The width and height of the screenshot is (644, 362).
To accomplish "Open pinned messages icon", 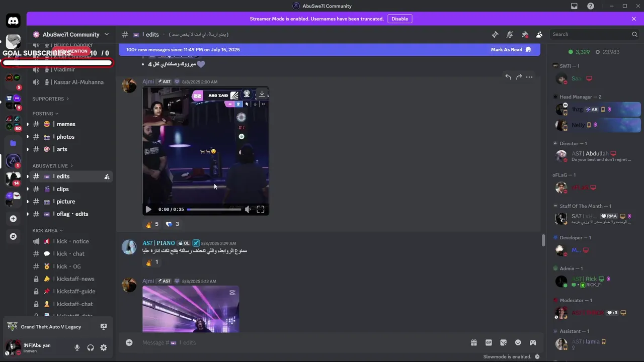I will [525, 35].
